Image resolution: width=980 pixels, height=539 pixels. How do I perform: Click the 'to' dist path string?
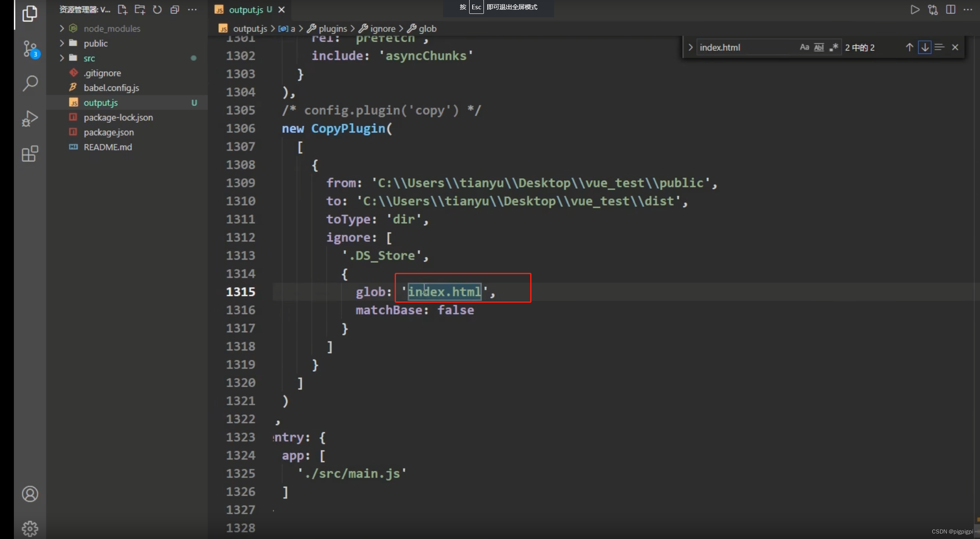518,201
